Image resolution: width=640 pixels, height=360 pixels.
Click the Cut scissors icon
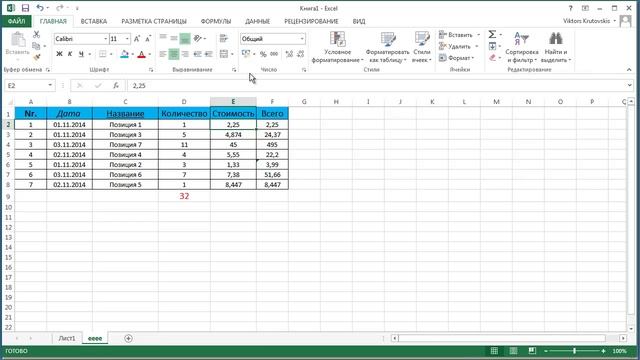(x=36, y=35)
